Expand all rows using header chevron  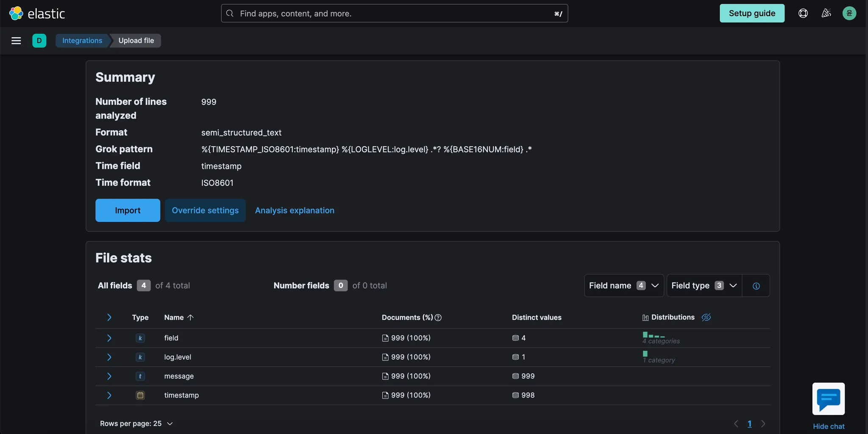[109, 318]
